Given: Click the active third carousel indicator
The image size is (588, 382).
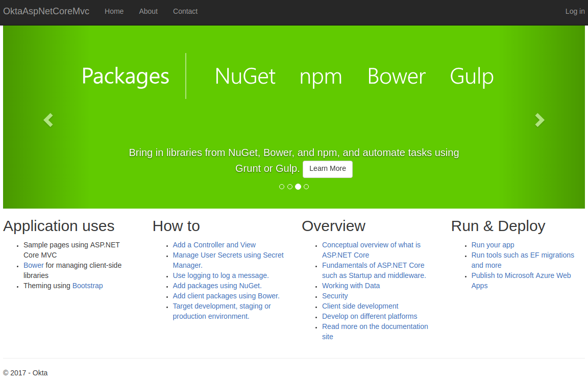Looking at the screenshot, I should coord(298,187).
